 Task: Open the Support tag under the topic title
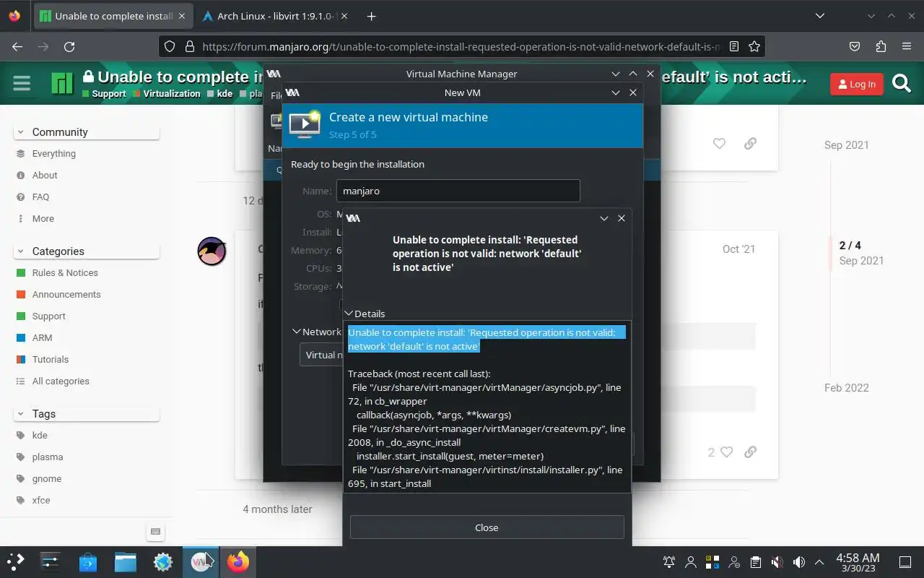click(104, 94)
